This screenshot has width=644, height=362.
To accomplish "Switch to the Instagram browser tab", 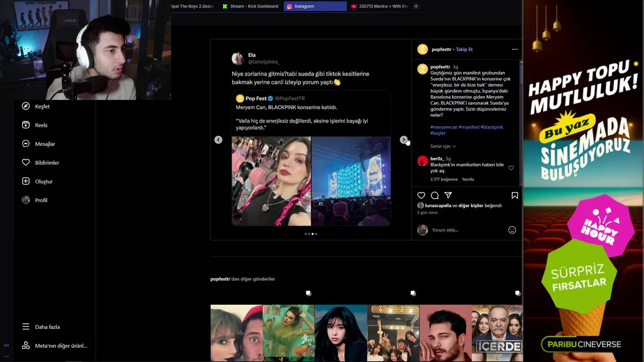I will pos(315,6).
